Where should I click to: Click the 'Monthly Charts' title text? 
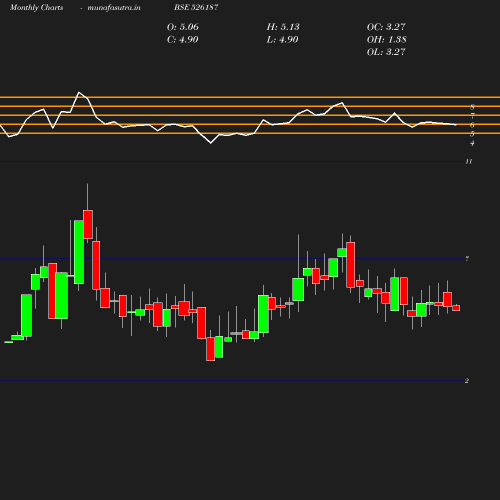[37, 7]
